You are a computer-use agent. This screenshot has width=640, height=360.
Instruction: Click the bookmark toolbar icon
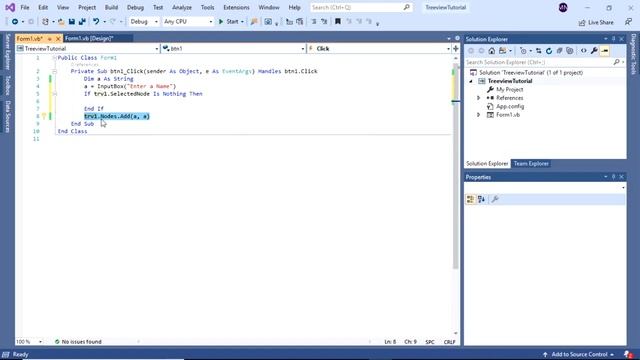coord(338,22)
